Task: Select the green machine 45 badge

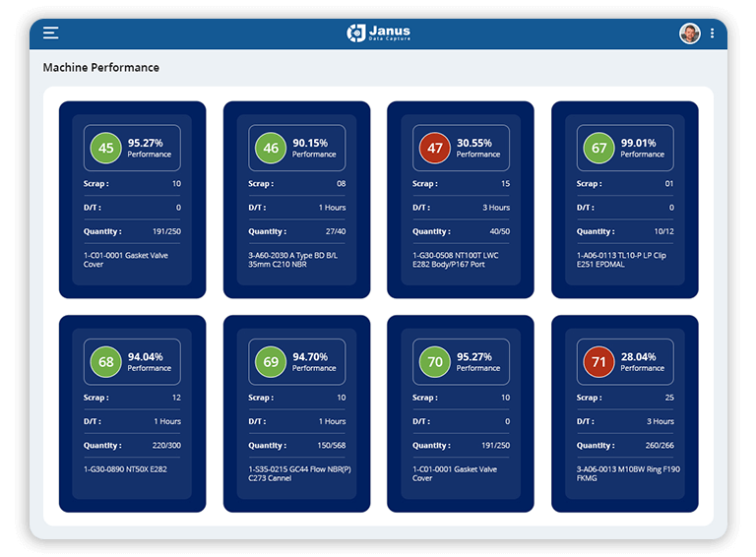Action: pos(106,149)
